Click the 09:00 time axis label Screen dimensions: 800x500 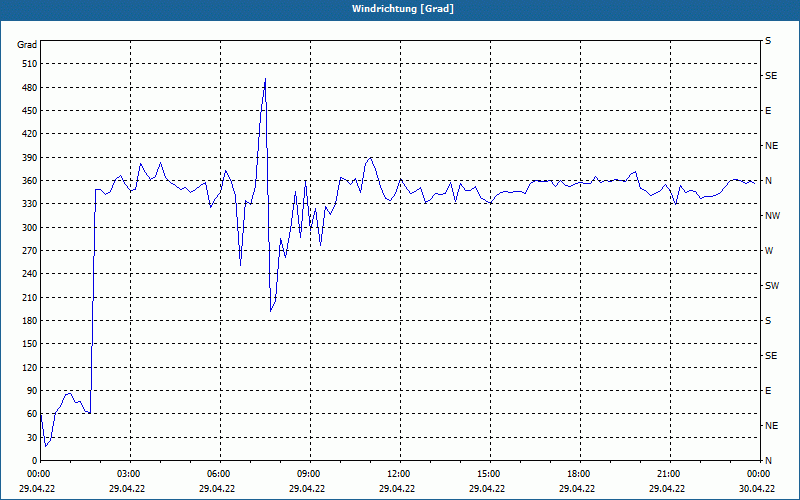click(307, 474)
